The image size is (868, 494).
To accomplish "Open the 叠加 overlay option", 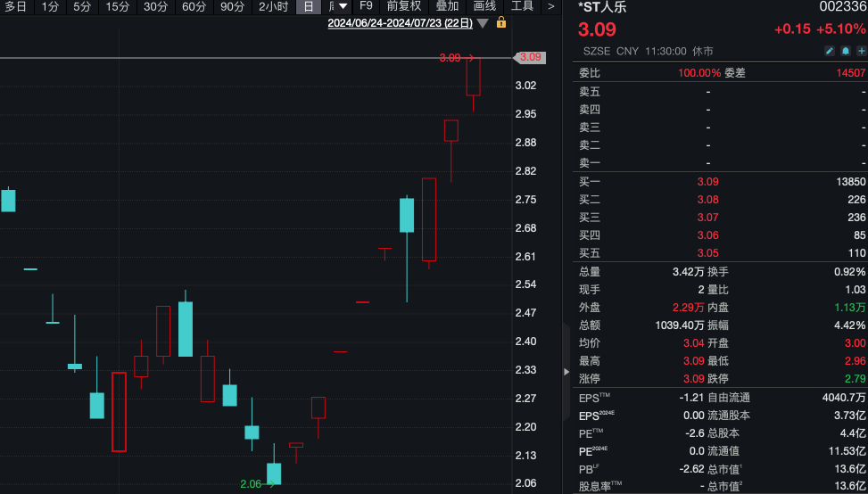I will 447,6.
